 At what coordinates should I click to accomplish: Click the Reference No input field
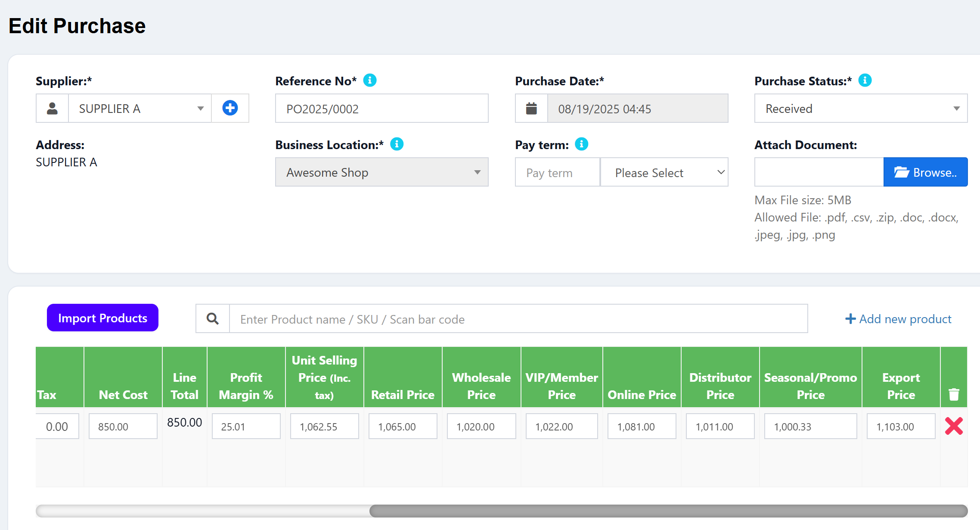(381, 109)
